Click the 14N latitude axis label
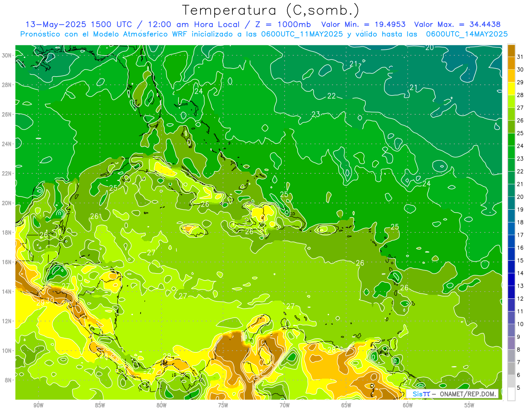The image size is (532, 411). pyautogui.click(x=7, y=291)
